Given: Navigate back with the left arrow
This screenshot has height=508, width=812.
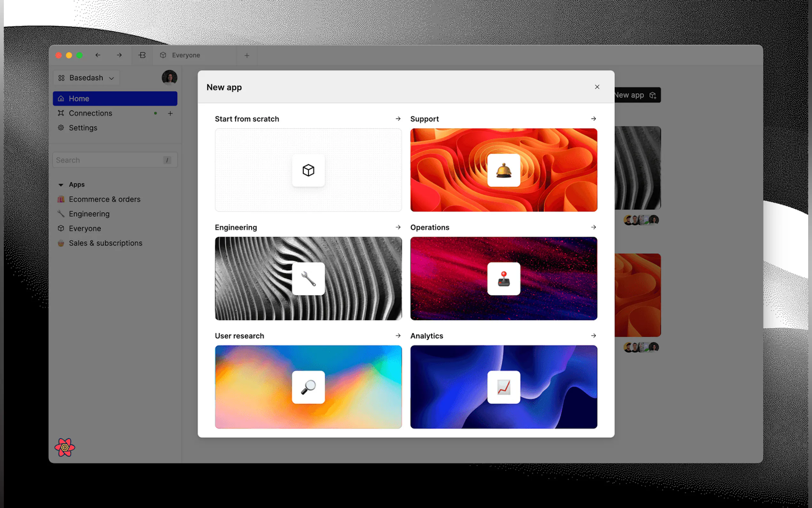Looking at the screenshot, I should click(98, 55).
